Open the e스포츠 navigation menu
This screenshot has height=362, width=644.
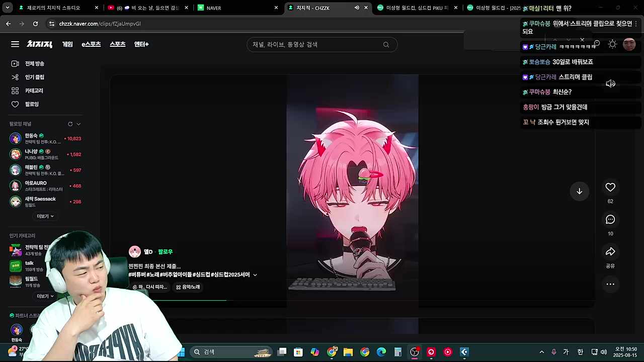[x=91, y=44]
